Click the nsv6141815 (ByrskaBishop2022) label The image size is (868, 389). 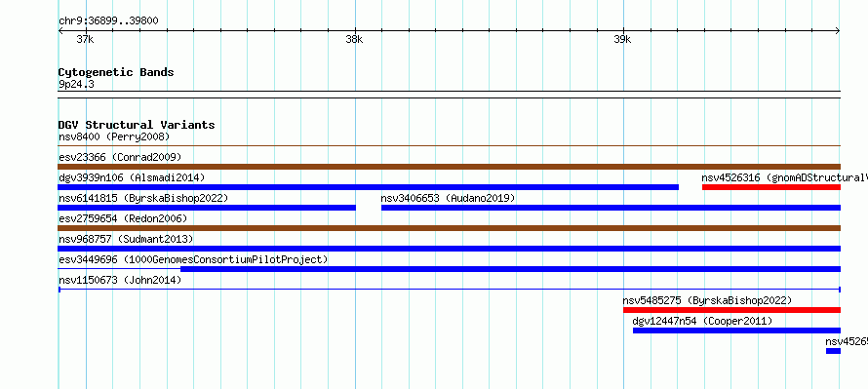pyautogui.click(x=142, y=198)
